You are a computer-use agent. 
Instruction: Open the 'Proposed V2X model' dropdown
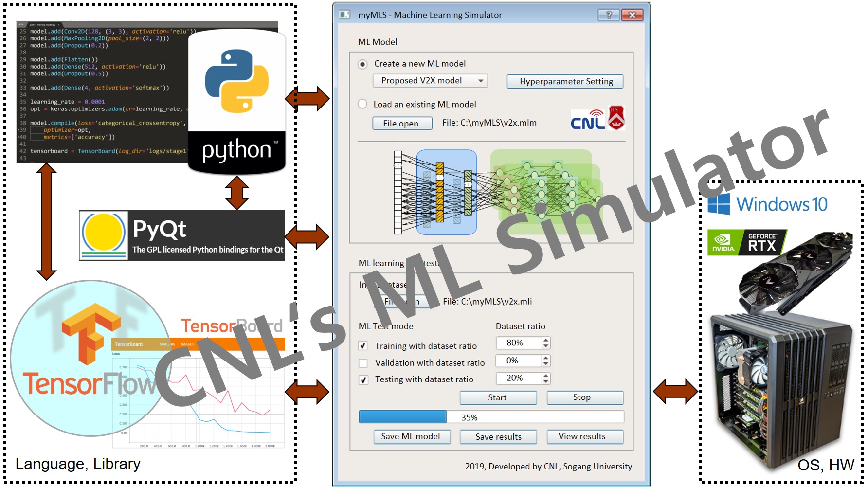430,81
